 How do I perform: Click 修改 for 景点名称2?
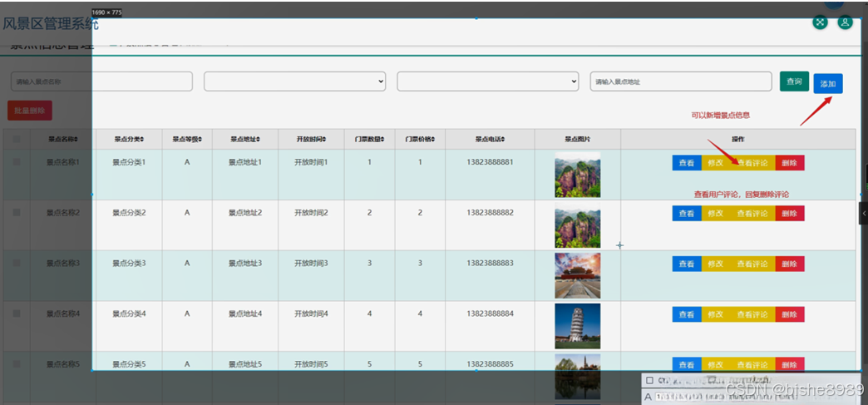716,213
